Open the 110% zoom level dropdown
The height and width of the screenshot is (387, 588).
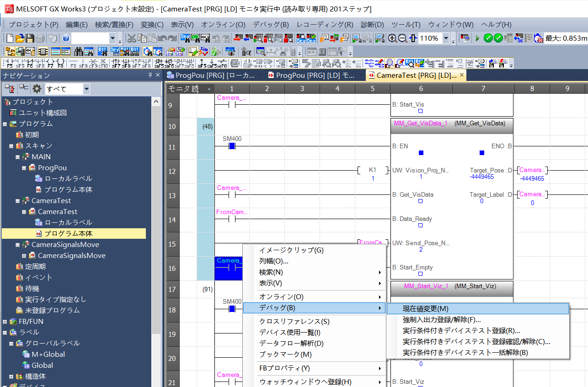point(446,38)
